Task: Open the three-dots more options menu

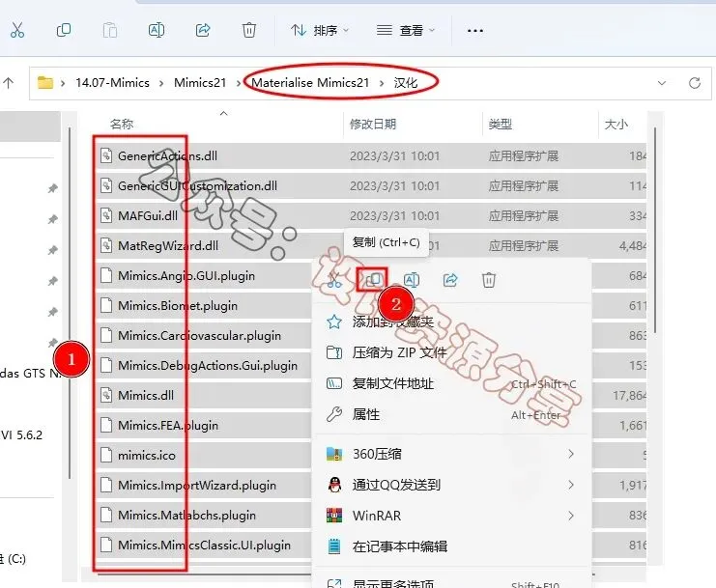Action: tap(474, 31)
